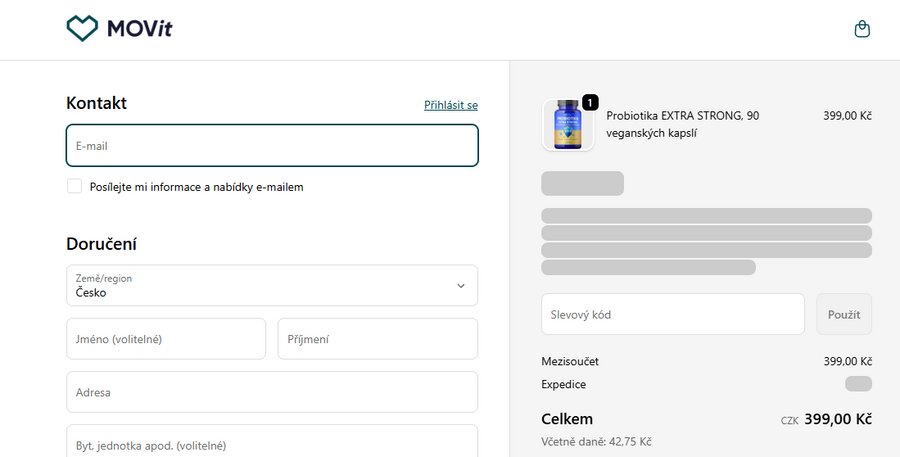900x457 pixels.
Task: Click the MOVit heart logo icon
Action: point(82,29)
